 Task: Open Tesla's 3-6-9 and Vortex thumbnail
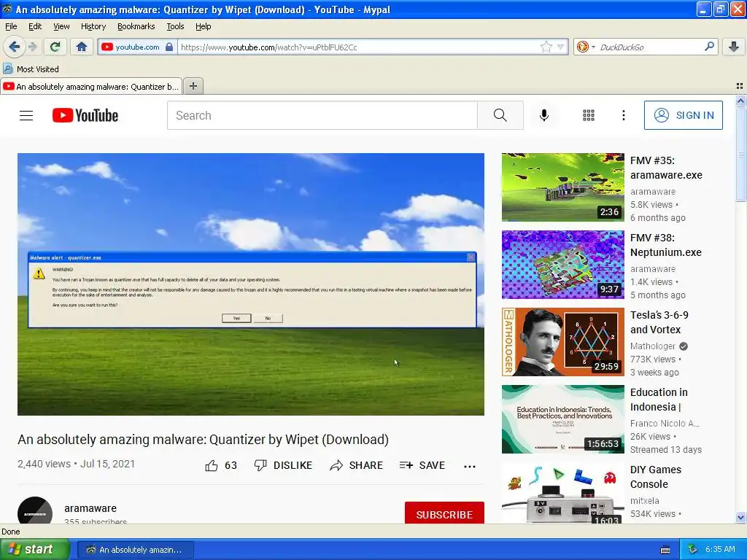point(562,342)
